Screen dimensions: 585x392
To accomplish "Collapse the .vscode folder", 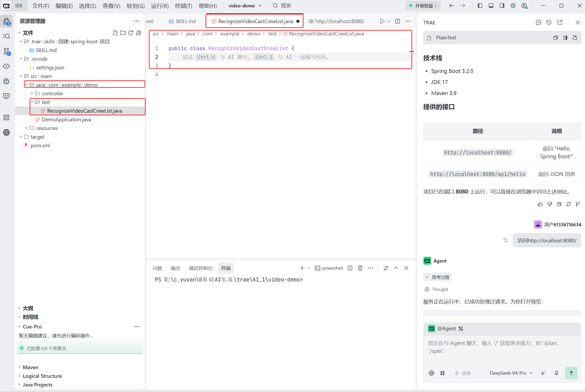I will [x=21, y=59].
